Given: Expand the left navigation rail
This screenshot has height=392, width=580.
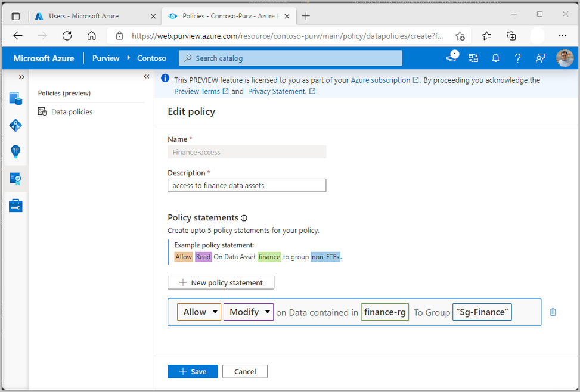Looking at the screenshot, I should (x=21, y=77).
